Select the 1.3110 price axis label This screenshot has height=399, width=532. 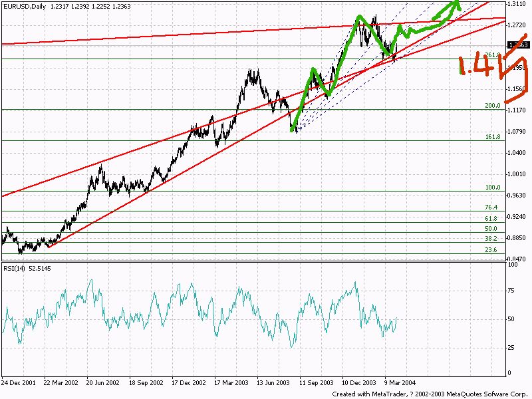tap(517, 4)
